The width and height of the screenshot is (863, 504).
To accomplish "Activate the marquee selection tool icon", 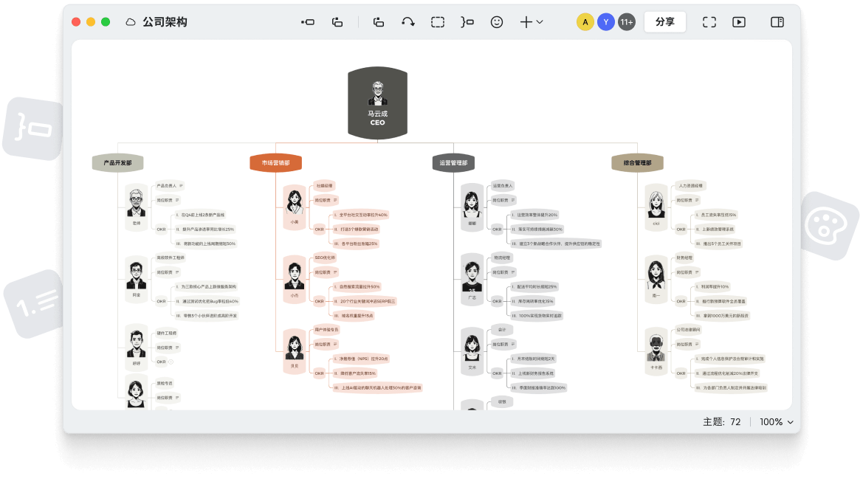I will coord(437,21).
